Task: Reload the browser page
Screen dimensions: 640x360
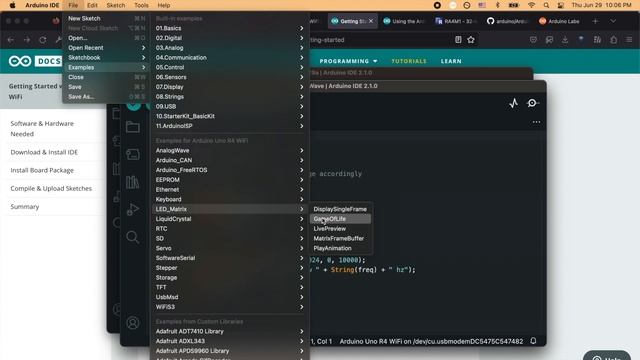Action: [42, 40]
